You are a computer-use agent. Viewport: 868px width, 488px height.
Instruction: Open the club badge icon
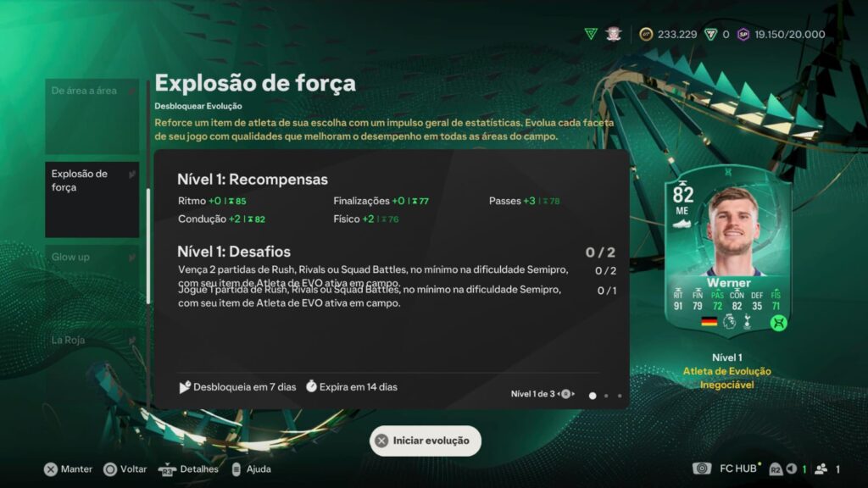[x=614, y=34]
